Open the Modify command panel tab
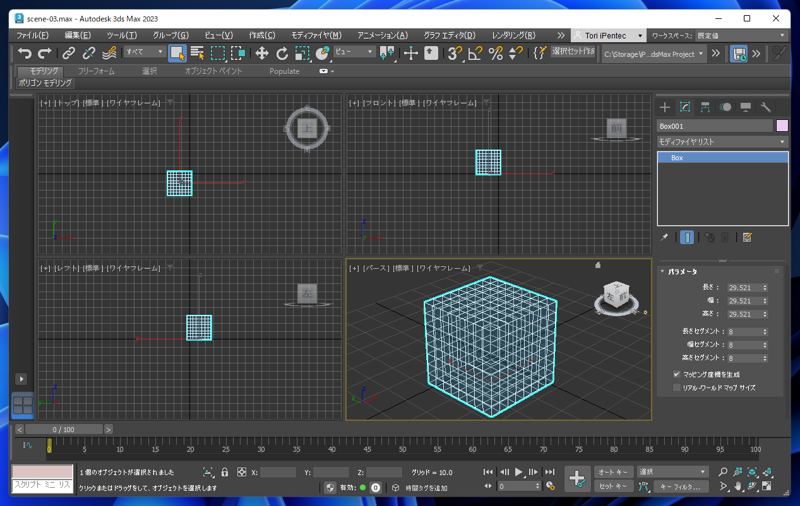Image resolution: width=800 pixels, height=506 pixels. [685, 107]
